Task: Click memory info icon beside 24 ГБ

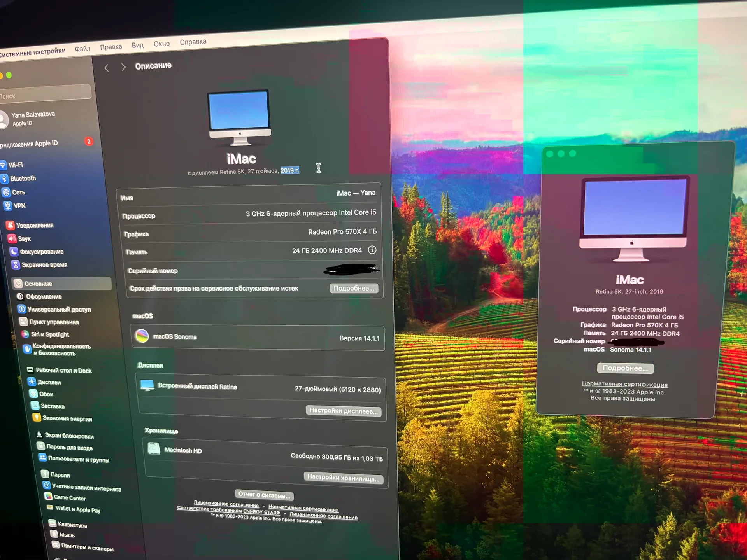Action: click(372, 250)
